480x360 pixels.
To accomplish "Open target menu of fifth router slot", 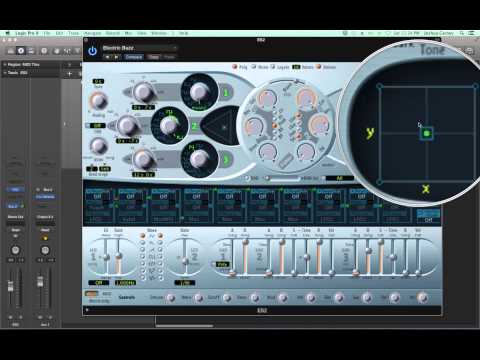I will (229, 197).
